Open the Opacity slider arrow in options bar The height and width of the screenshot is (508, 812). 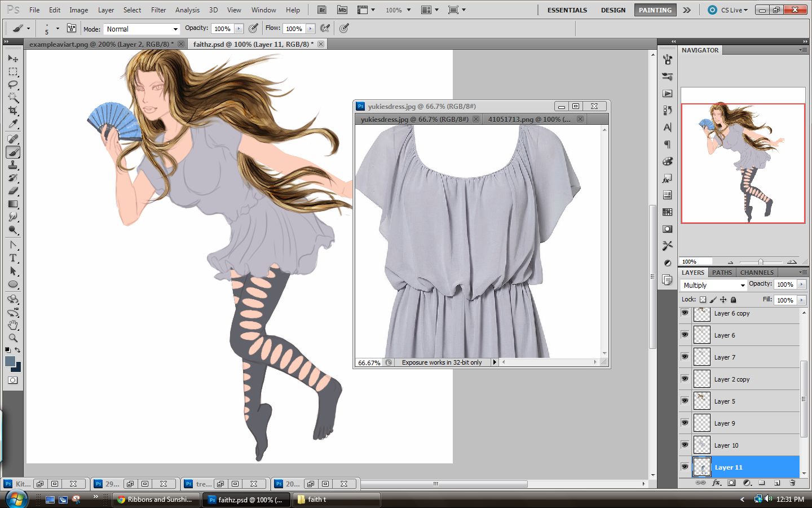click(x=239, y=29)
